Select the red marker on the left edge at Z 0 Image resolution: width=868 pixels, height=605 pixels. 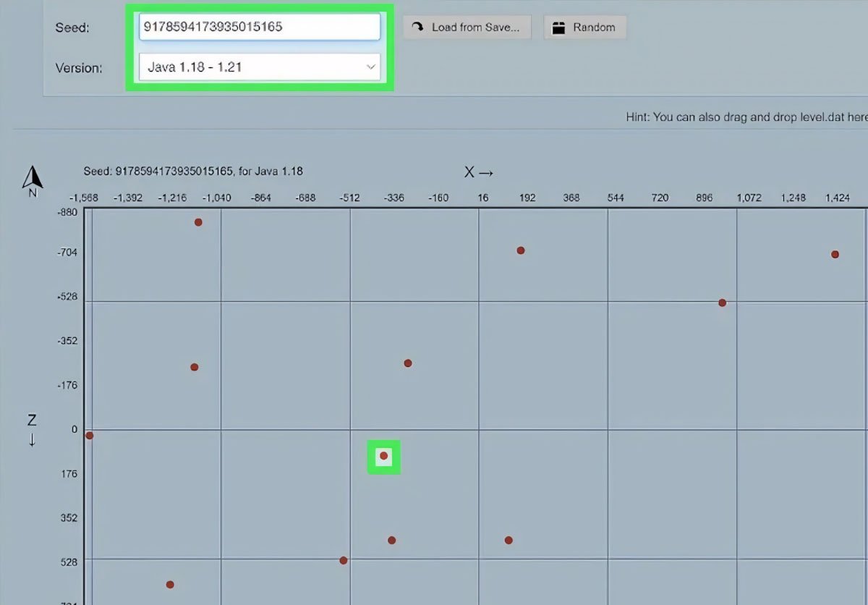coord(89,436)
